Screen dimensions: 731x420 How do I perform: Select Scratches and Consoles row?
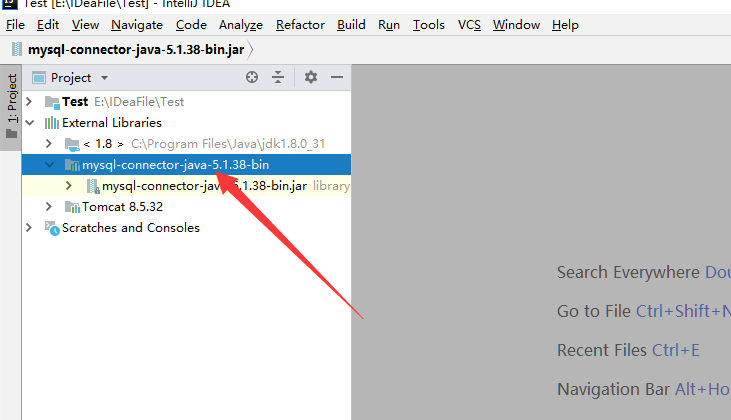(186, 227)
